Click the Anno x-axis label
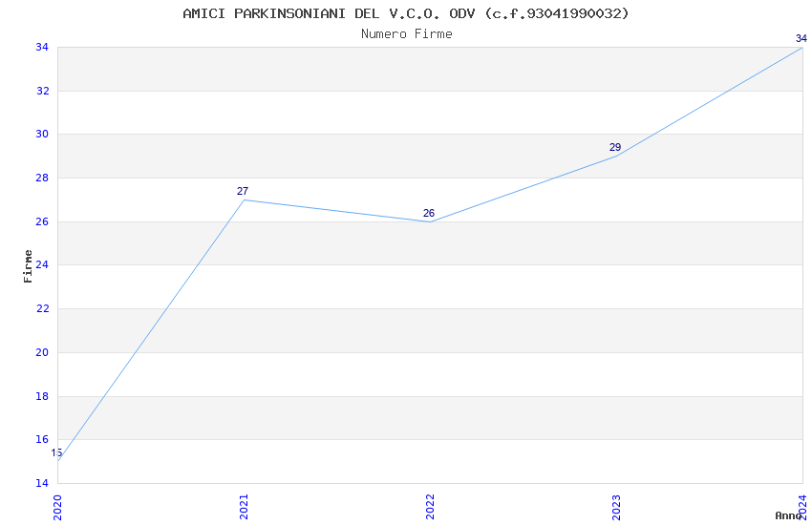The width and height of the screenshot is (812, 525). pyautogui.click(x=788, y=515)
